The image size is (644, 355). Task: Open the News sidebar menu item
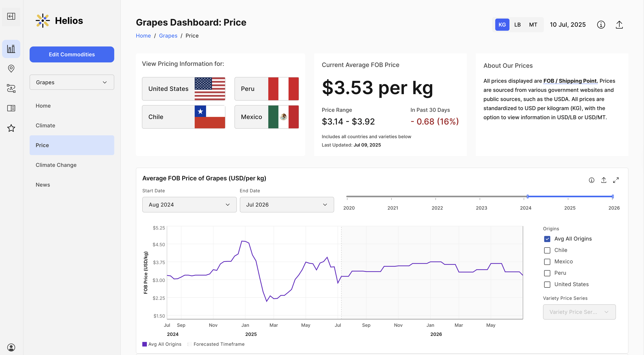tap(43, 185)
